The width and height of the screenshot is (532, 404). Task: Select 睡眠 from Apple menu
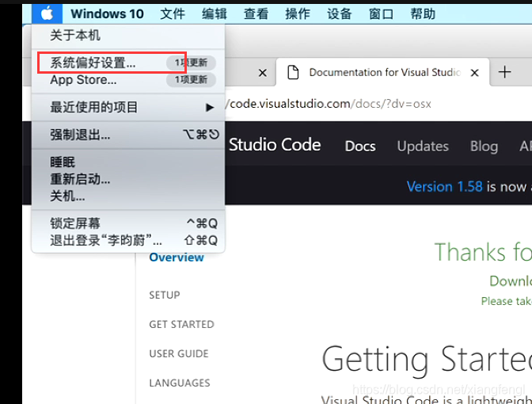[x=128, y=162]
